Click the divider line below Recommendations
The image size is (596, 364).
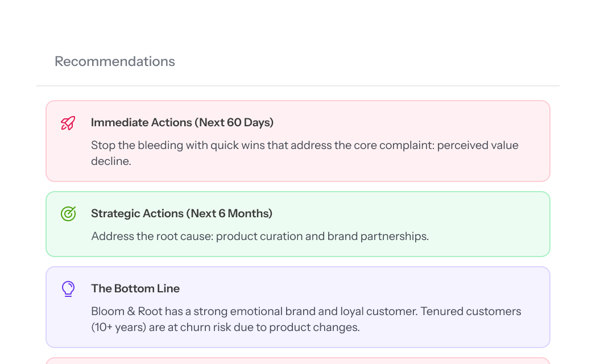297,86
